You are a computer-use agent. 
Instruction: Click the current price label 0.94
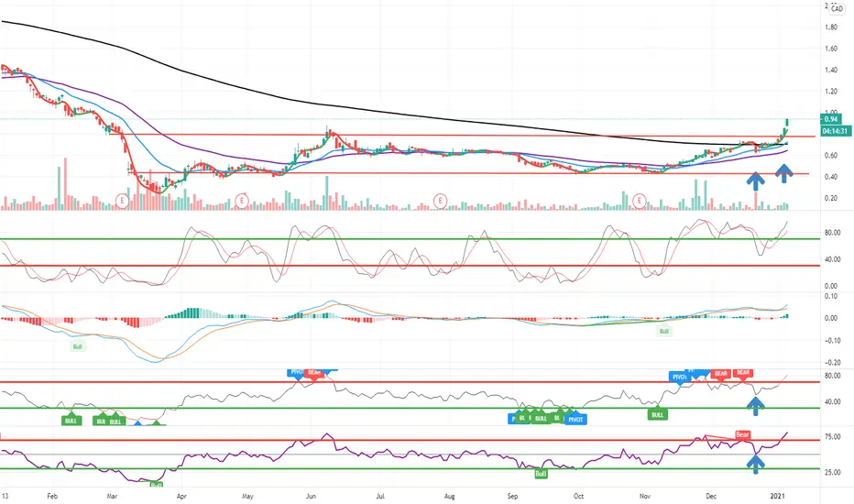(x=831, y=119)
